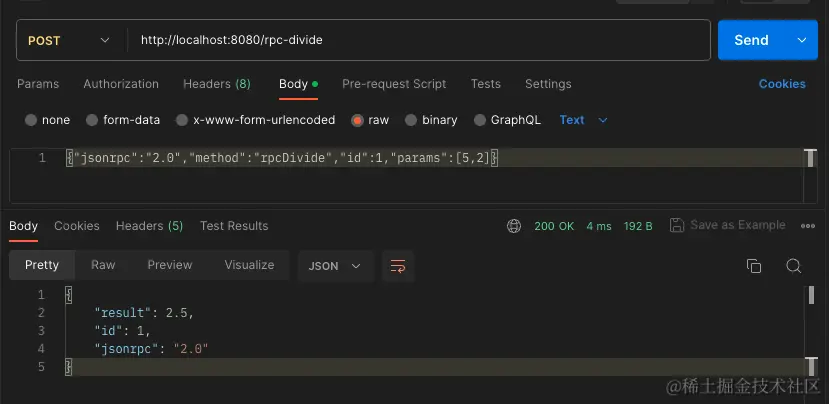Switch to the response Cookies tab
The height and width of the screenshot is (404, 829).
coord(77,226)
